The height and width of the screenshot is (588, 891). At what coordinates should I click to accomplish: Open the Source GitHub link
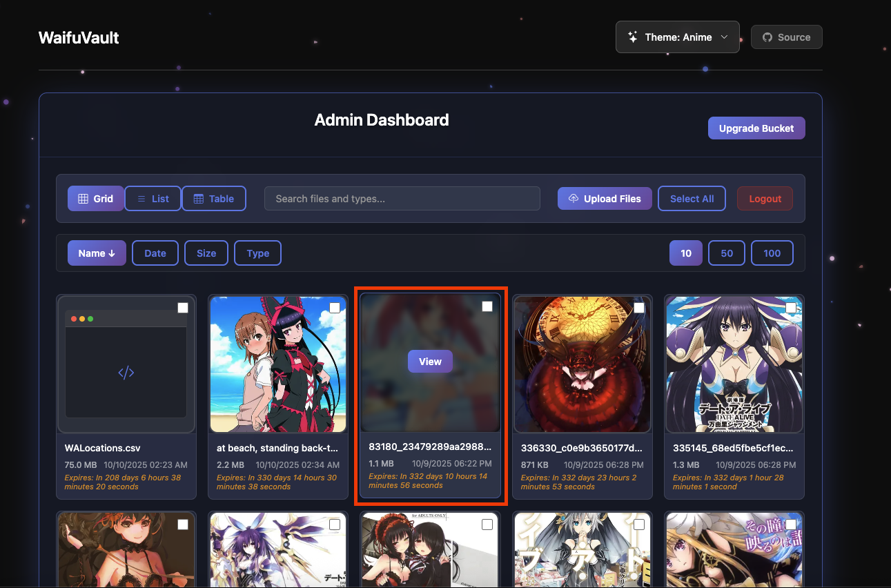point(786,37)
